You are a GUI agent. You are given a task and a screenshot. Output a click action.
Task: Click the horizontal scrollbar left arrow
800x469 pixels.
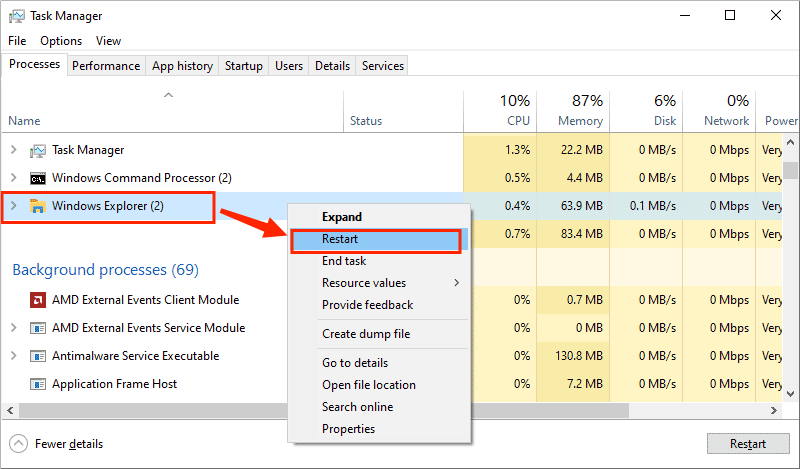10,410
